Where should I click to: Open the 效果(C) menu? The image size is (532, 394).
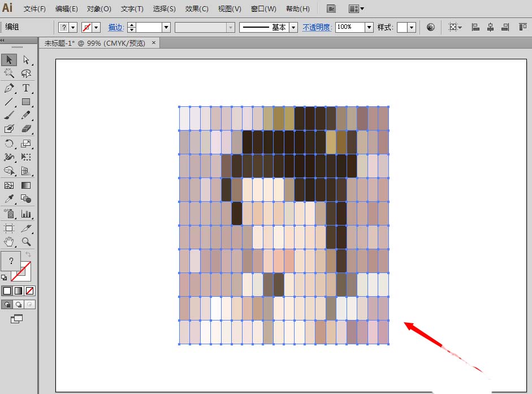(x=197, y=9)
